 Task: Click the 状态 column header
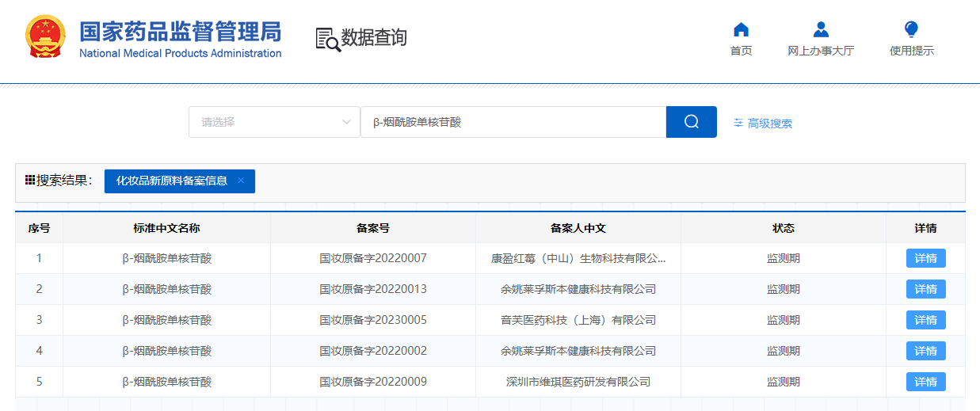point(784,228)
